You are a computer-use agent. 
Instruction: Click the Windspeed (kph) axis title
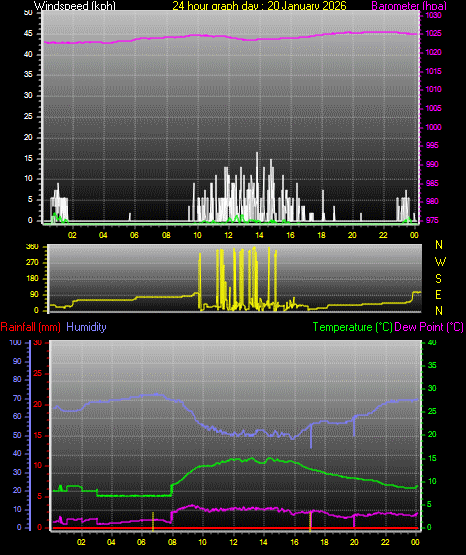(x=75, y=6)
